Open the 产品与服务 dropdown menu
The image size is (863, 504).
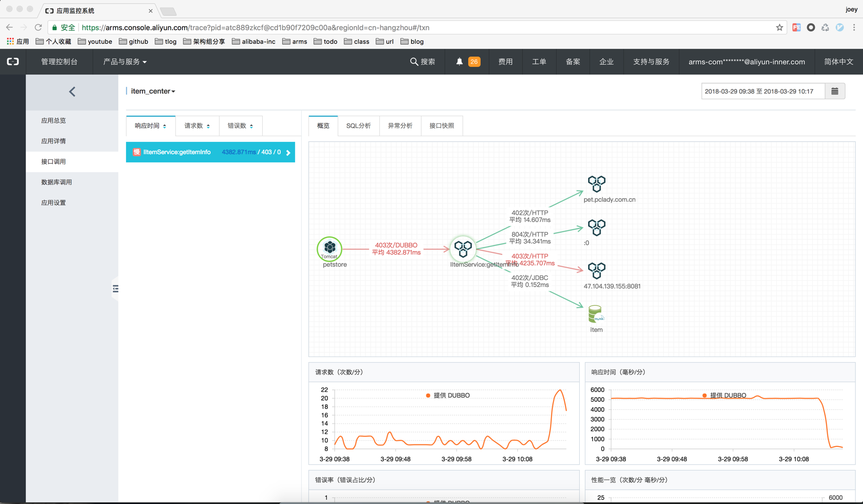[125, 62]
